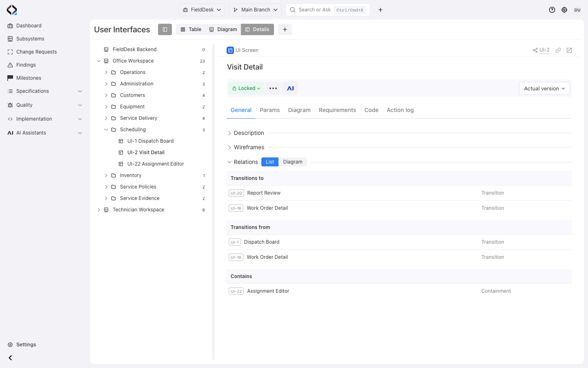Click the UI-2 identifier link
The height and width of the screenshot is (368, 588).
point(544,50)
